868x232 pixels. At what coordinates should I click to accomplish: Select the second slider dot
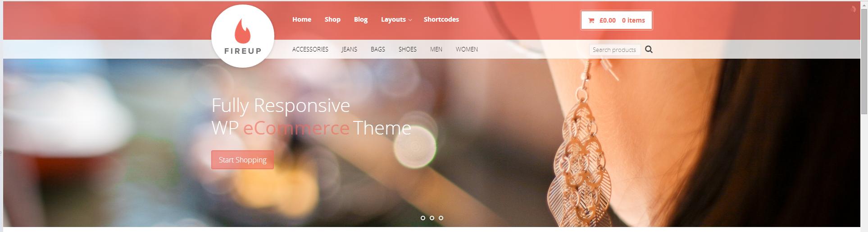pyautogui.click(x=432, y=218)
